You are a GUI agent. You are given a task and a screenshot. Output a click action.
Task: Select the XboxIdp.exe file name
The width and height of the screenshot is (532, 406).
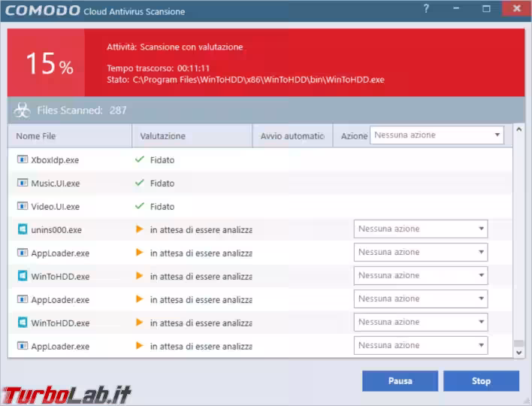point(55,160)
